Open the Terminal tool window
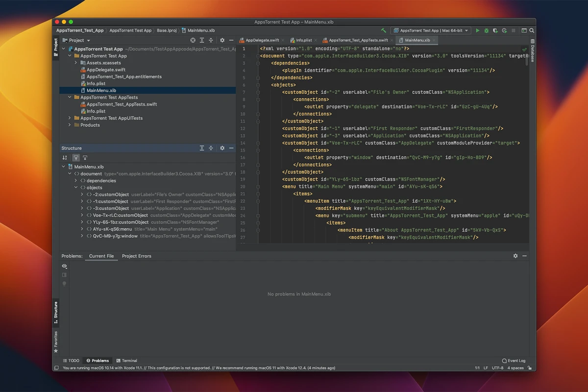Image resolution: width=588 pixels, height=392 pixels. [126, 361]
